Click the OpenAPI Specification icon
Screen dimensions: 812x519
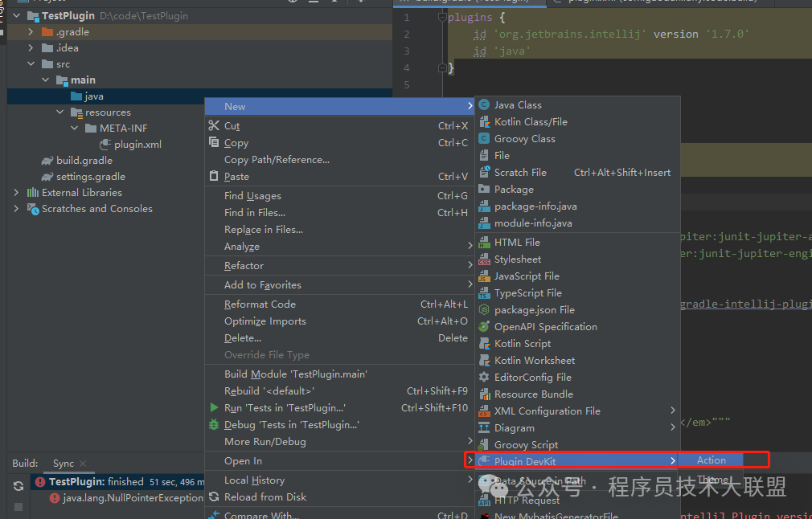coord(484,326)
